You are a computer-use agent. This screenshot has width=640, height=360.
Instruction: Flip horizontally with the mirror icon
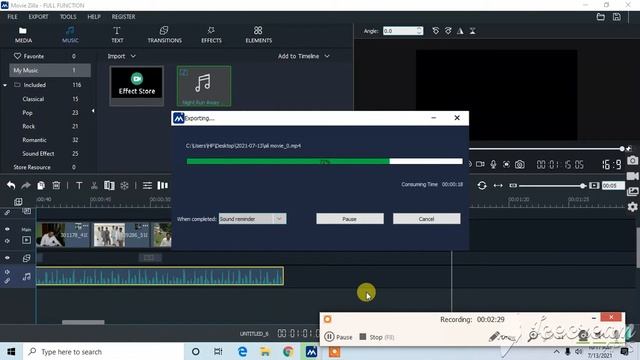pos(460,31)
